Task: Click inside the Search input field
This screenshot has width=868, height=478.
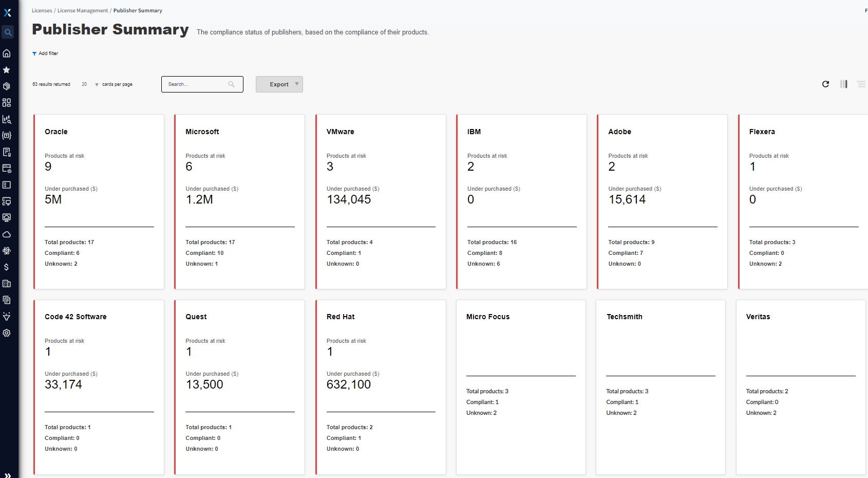Action: point(198,84)
